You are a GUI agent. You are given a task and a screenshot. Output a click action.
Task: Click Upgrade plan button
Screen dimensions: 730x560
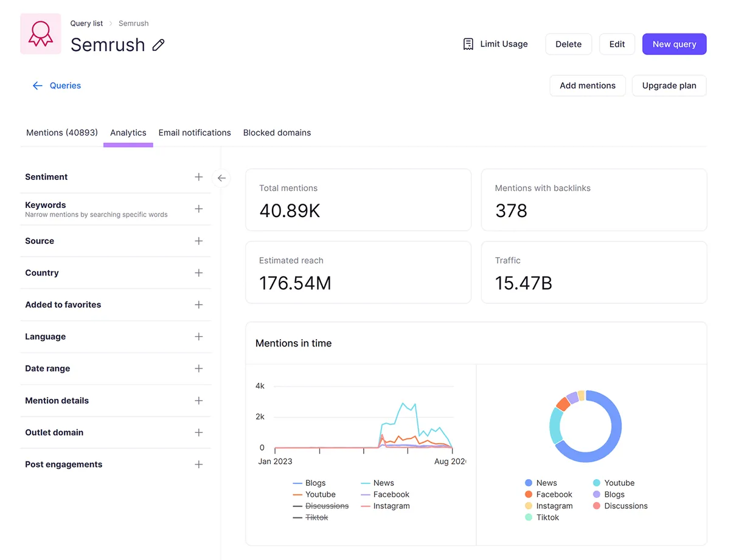[x=669, y=86]
